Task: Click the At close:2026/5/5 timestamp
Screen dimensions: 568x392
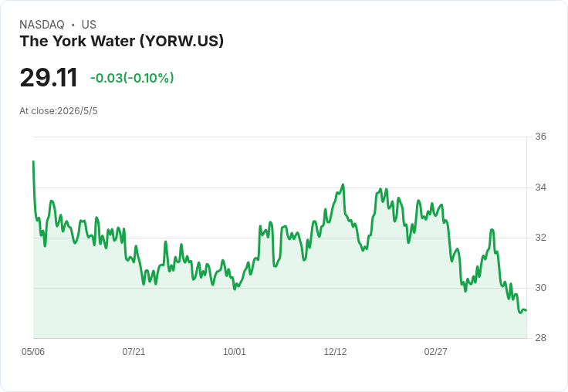Action: (59, 111)
